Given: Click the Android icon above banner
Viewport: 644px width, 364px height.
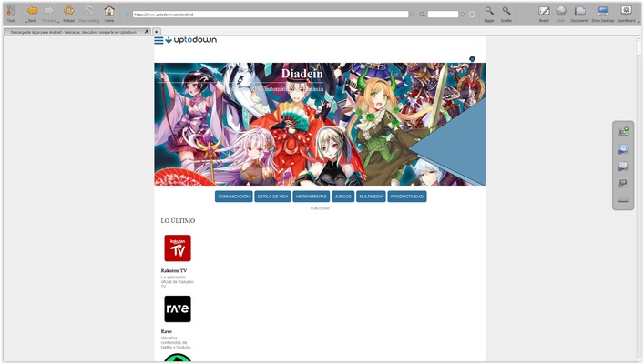Looking at the screenshot, I should (x=473, y=58).
